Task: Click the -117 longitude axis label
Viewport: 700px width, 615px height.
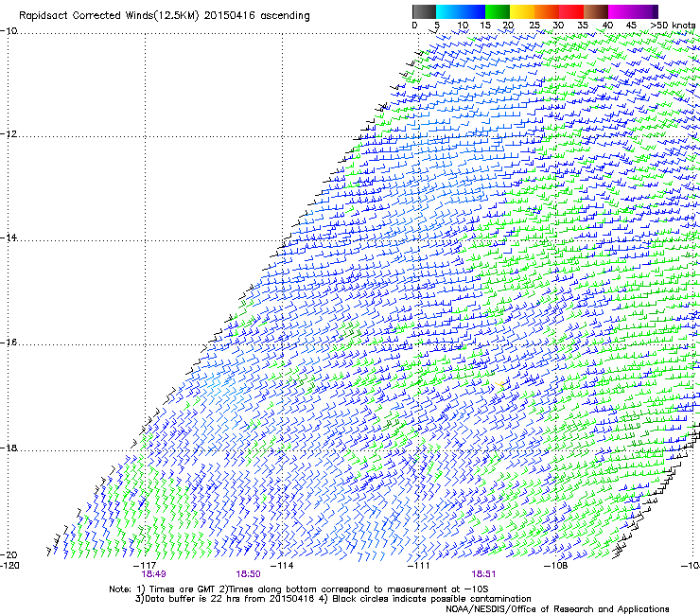Action: [145, 566]
